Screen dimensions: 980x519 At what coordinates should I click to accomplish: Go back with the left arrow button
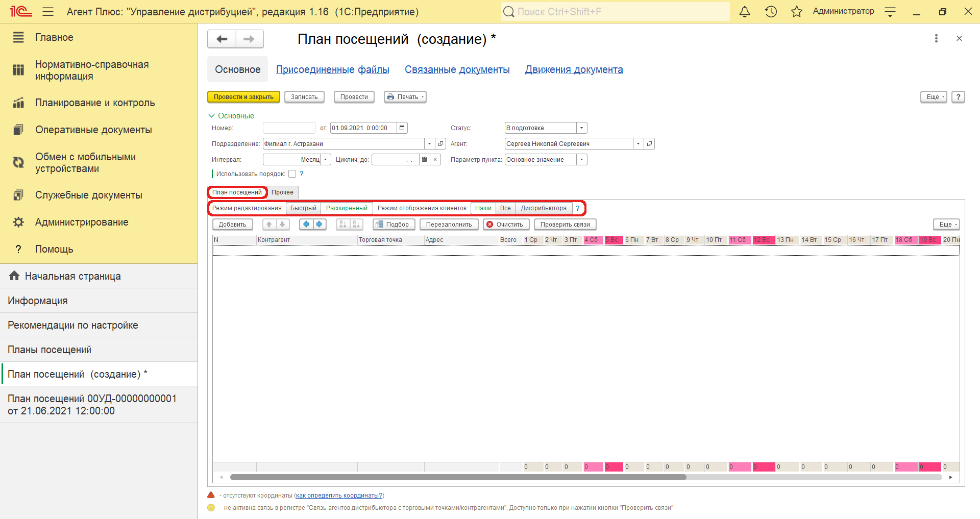[x=222, y=39]
